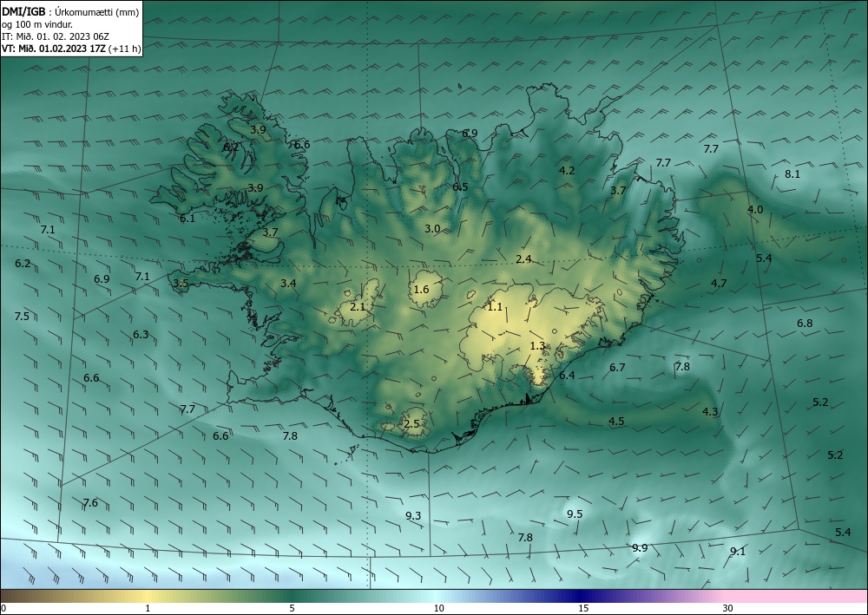
Task: Click the map value 9.5
Action: point(575,514)
